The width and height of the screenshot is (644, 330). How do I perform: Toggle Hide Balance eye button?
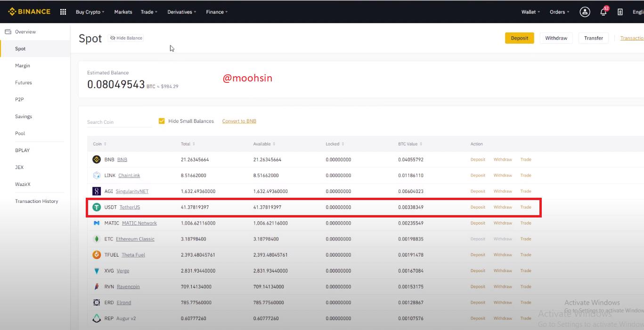click(x=126, y=38)
